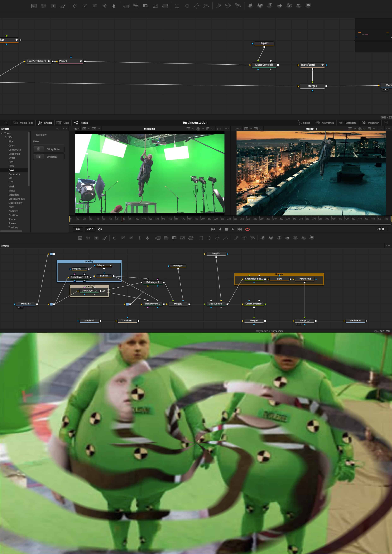
Task: Select the BSpline mask in toolbar above Nodes panel
Action: 226,238
